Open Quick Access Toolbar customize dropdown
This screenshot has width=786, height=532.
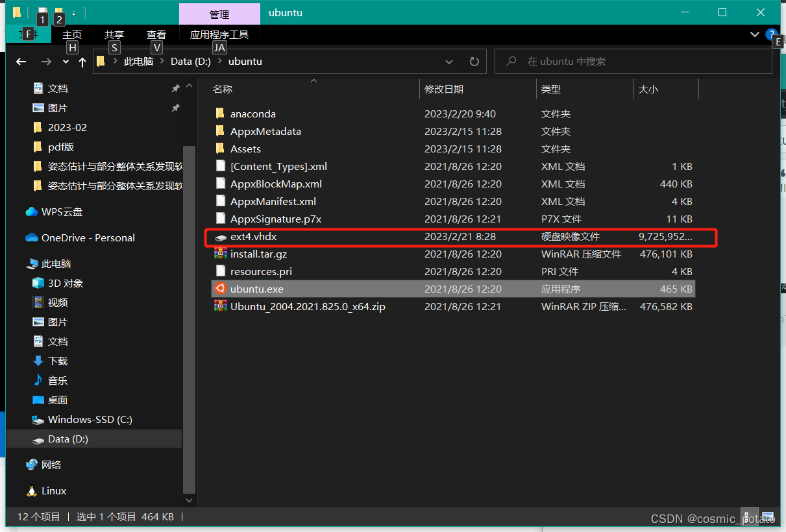pos(74,12)
